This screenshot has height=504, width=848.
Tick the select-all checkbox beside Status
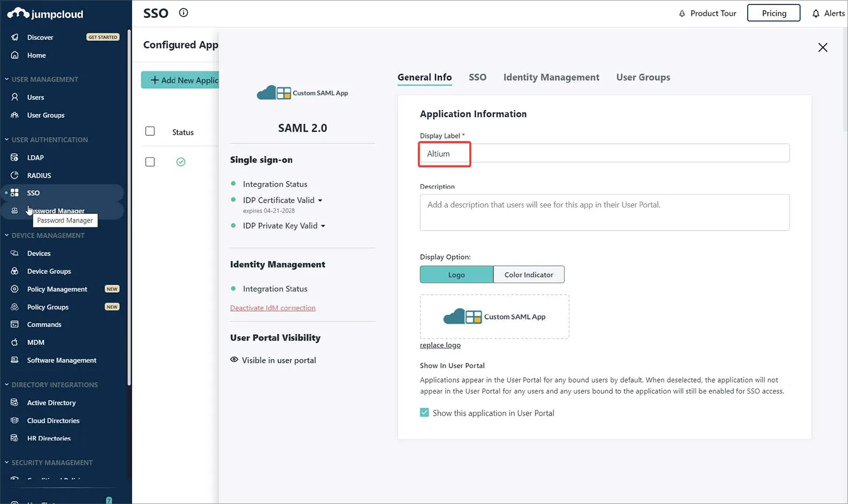(x=150, y=132)
